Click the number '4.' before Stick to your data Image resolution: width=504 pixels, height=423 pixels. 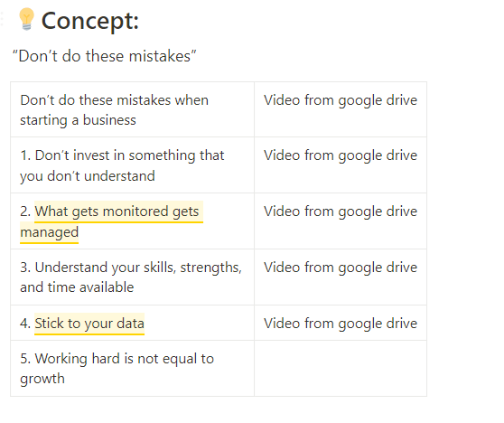coord(25,324)
